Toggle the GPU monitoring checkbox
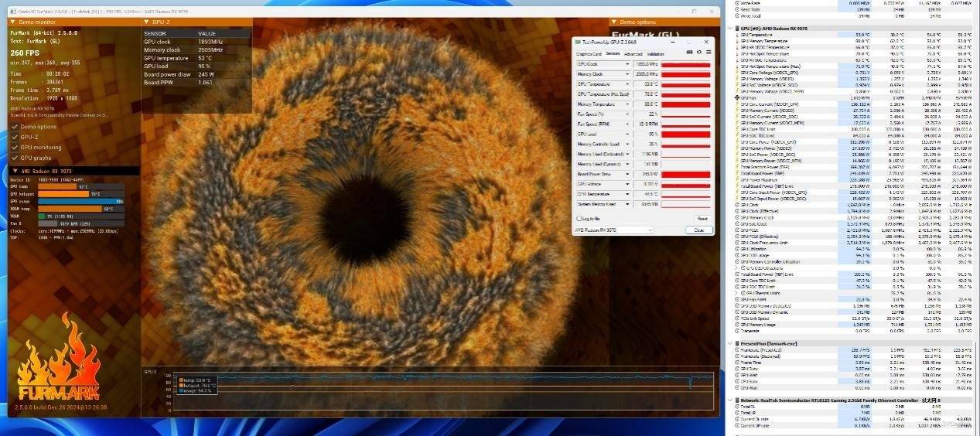The width and height of the screenshot is (980, 436). coord(15,147)
